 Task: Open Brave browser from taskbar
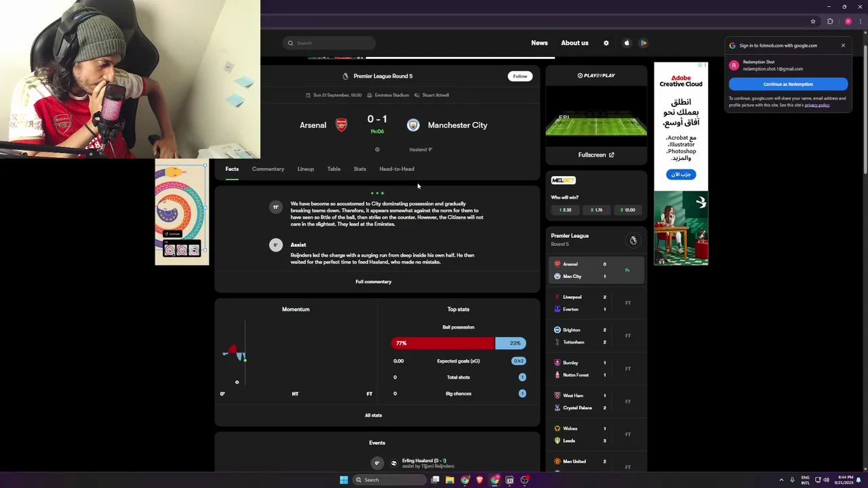pos(480,480)
